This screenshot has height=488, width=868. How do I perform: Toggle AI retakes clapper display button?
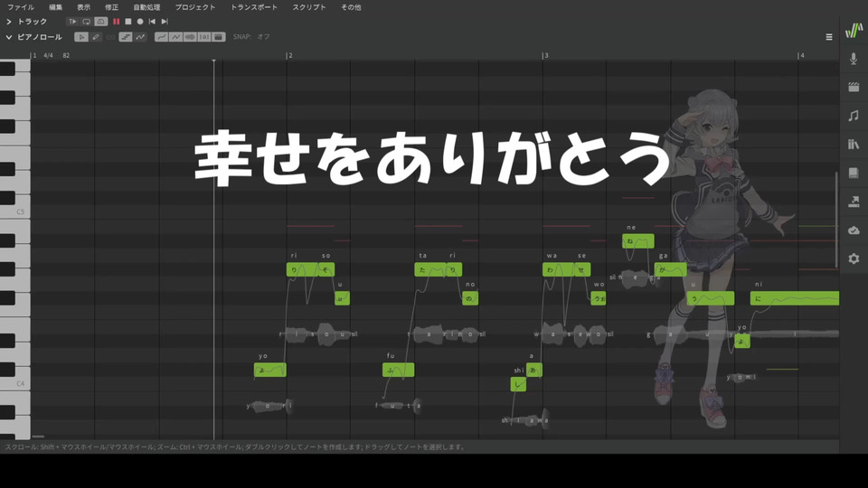click(219, 37)
